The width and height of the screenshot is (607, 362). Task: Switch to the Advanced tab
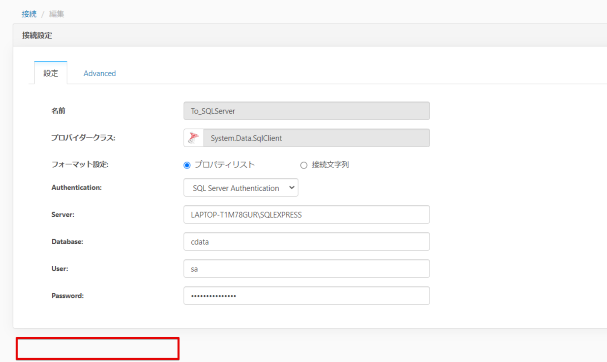click(x=99, y=73)
